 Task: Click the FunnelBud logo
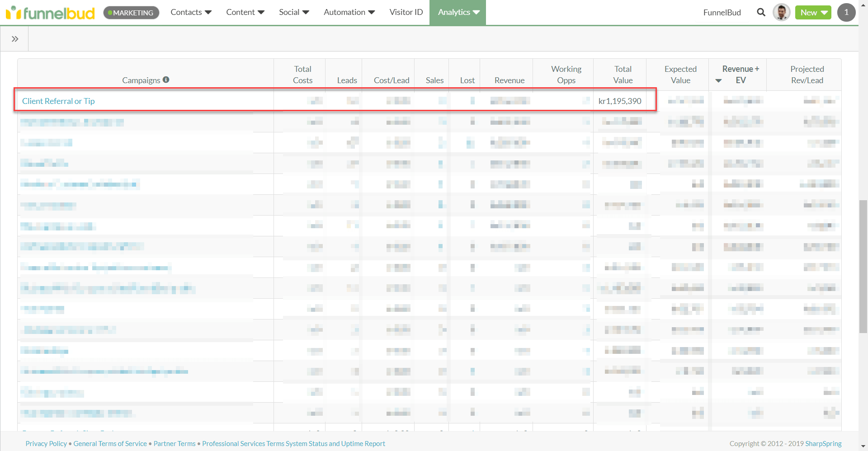pos(50,13)
